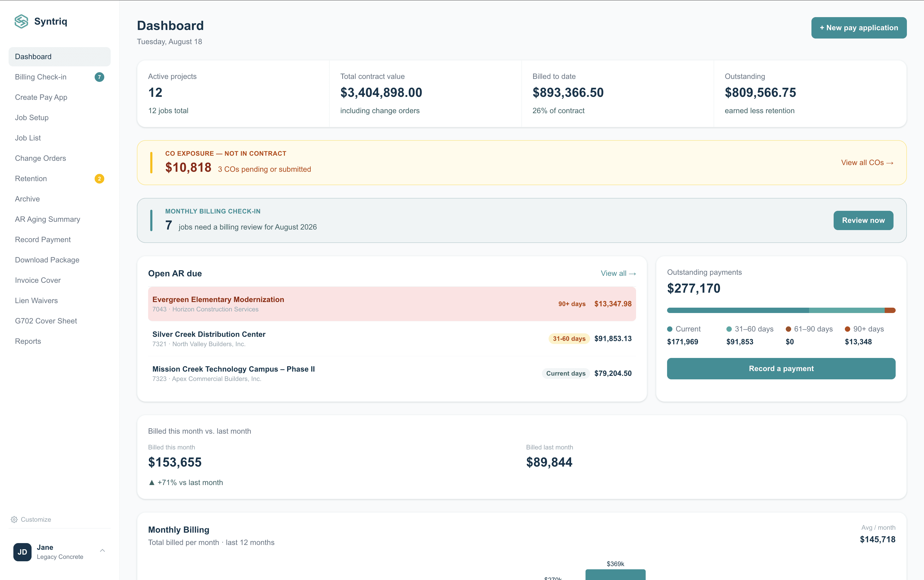Click the Silver Creek amount $91,853.13
924x580 pixels.
(x=613, y=339)
